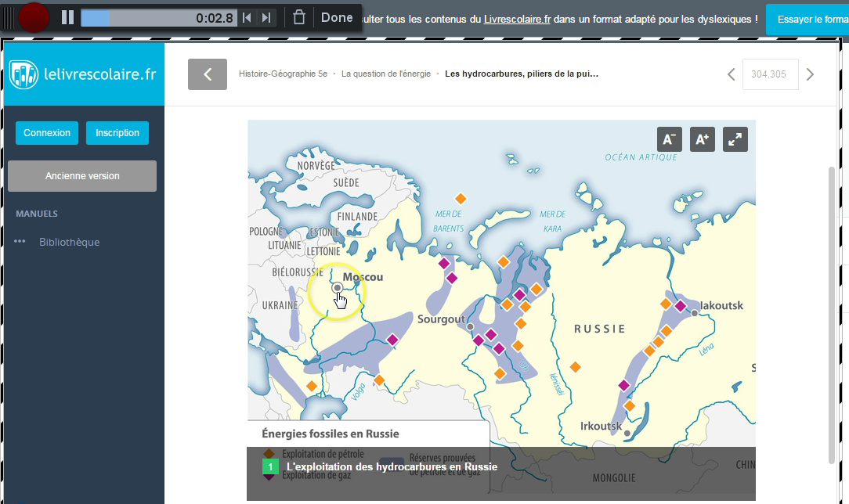This screenshot has height=504, width=849.
Task: Delete the recording with trash icon
Action: 299,18
